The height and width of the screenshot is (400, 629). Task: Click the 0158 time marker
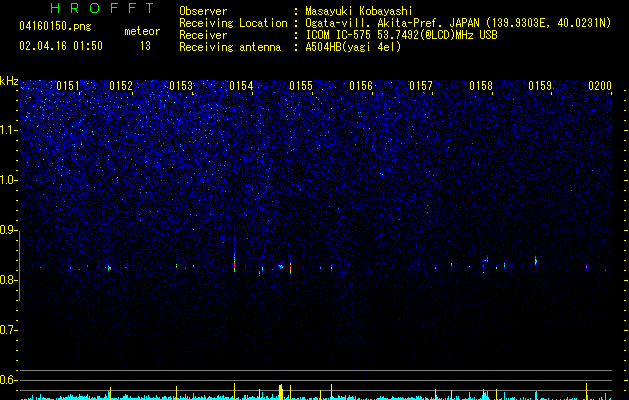[x=481, y=86]
